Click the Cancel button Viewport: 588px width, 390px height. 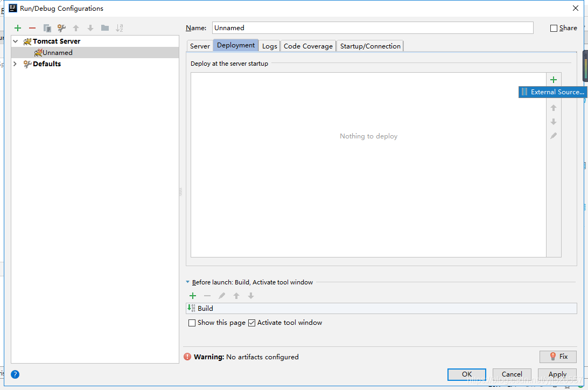512,374
